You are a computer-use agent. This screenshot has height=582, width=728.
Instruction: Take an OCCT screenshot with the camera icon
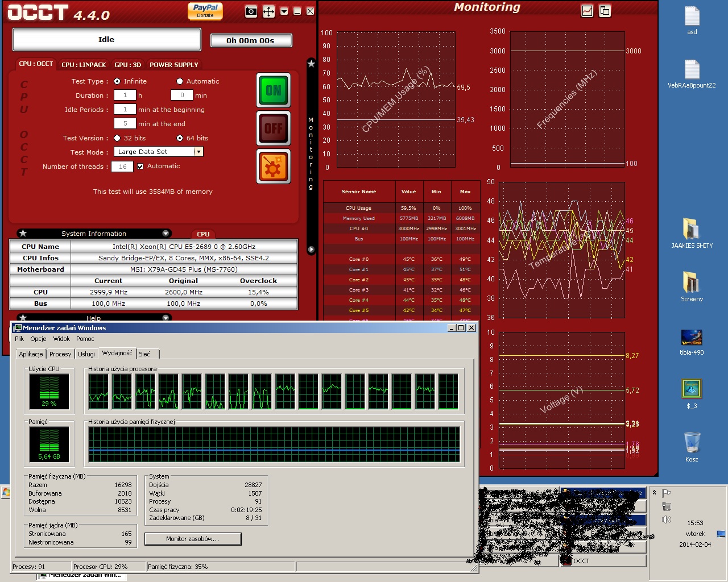pos(251,11)
